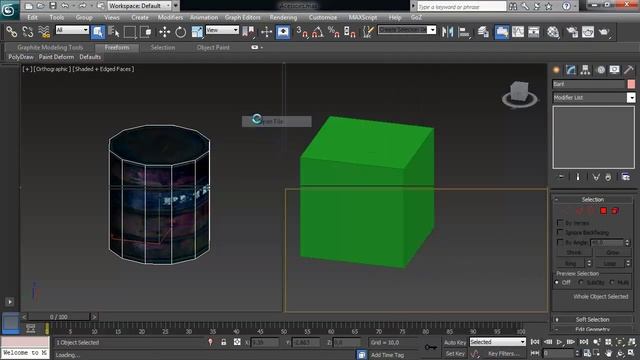This screenshot has width=640, height=360.
Task: Click the Align tool icon
Action: [464, 32]
